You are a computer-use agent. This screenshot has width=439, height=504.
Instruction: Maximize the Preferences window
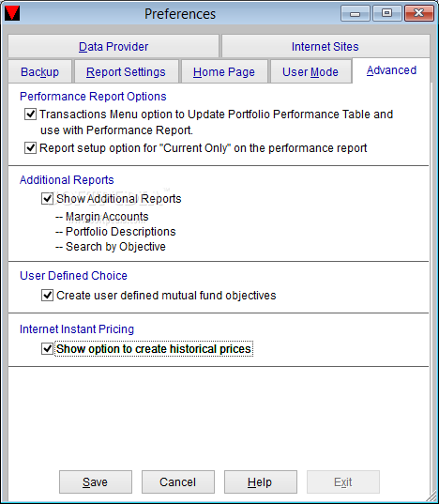[x=387, y=13]
